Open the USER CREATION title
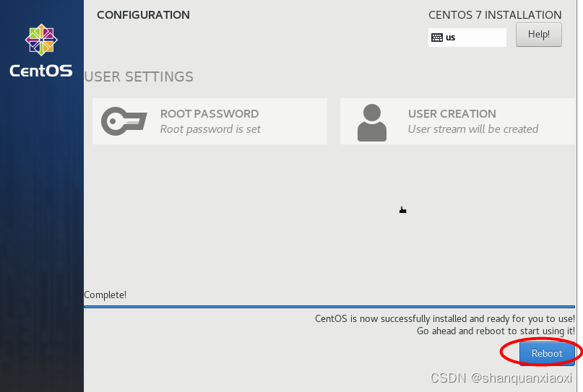The width and height of the screenshot is (583, 392). tap(452, 113)
